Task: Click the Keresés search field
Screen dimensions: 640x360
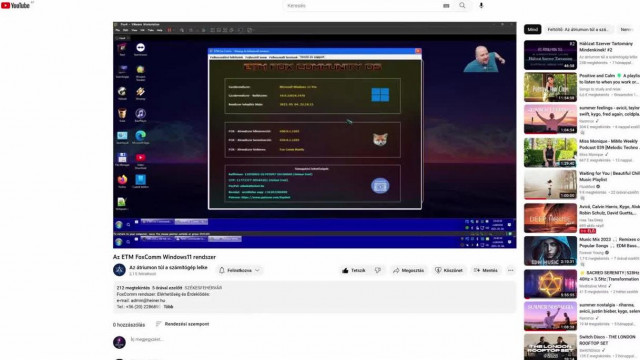Action: tap(361, 6)
